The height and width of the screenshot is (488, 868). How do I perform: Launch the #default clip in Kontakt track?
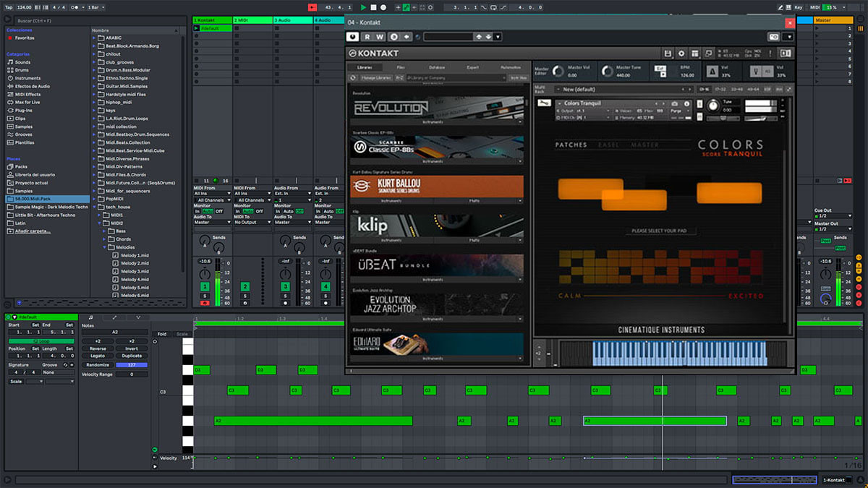(x=197, y=28)
